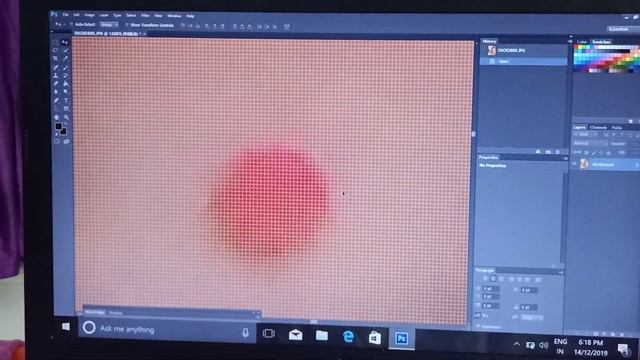
Task: Switch to the Paths tab
Action: [x=617, y=128]
